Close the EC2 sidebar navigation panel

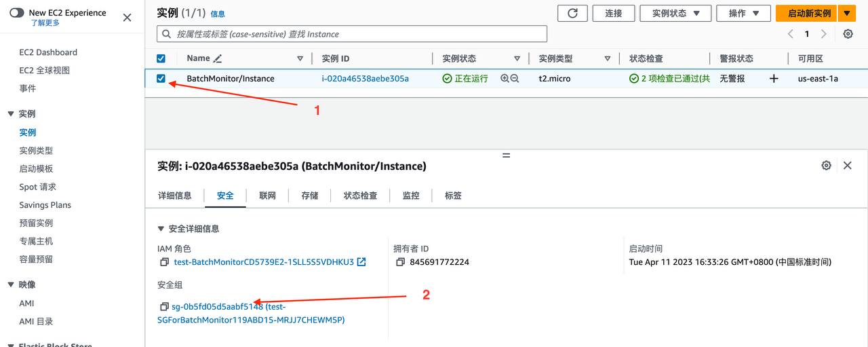click(127, 18)
